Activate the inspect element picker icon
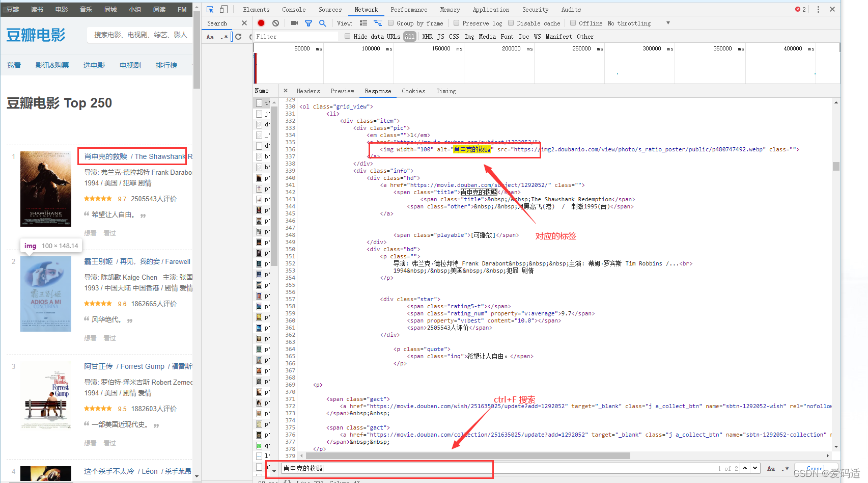Screen dimensions: 868x483 coord(210,9)
